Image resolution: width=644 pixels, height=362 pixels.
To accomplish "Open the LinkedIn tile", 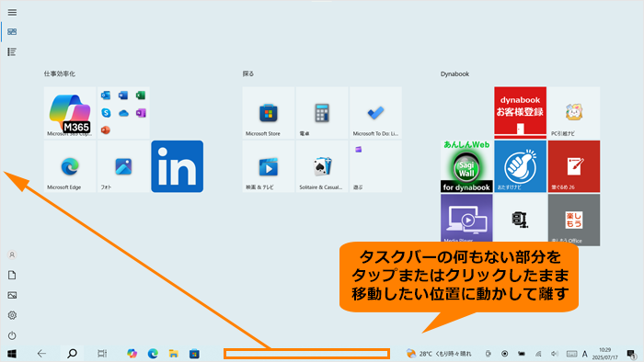I will pos(177,166).
